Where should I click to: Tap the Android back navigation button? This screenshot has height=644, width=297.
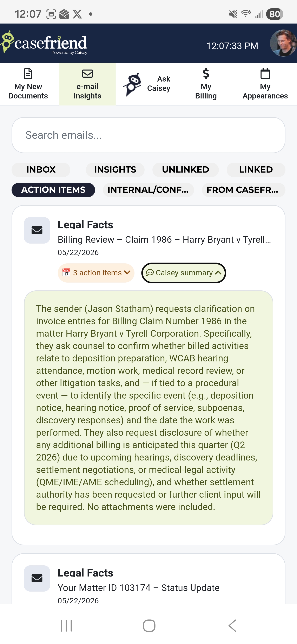[x=232, y=626]
